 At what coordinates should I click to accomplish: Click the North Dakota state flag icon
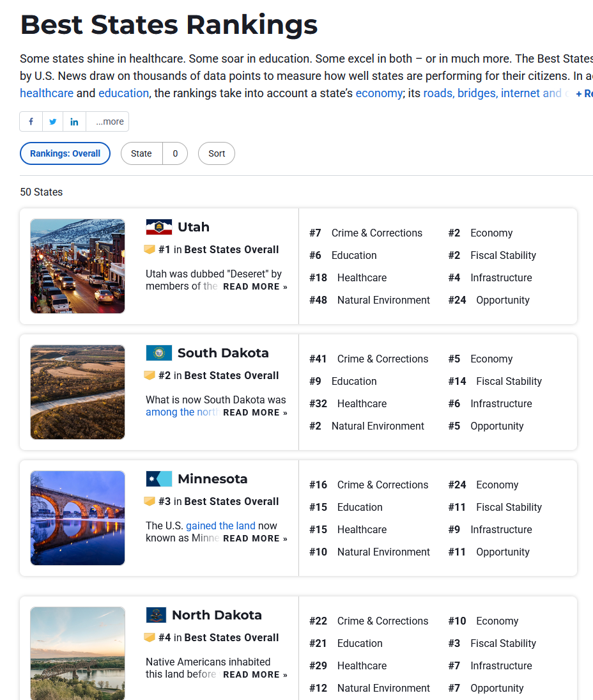pyautogui.click(x=156, y=615)
